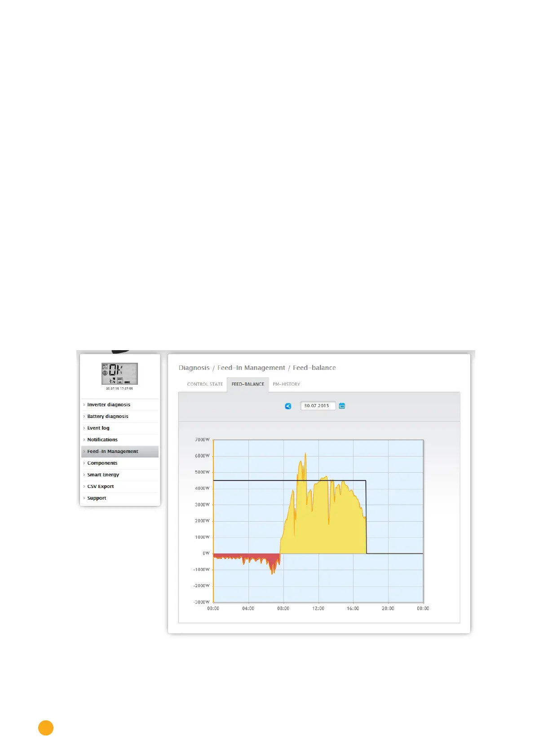Open Support in the sidebar

(x=120, y=498)
